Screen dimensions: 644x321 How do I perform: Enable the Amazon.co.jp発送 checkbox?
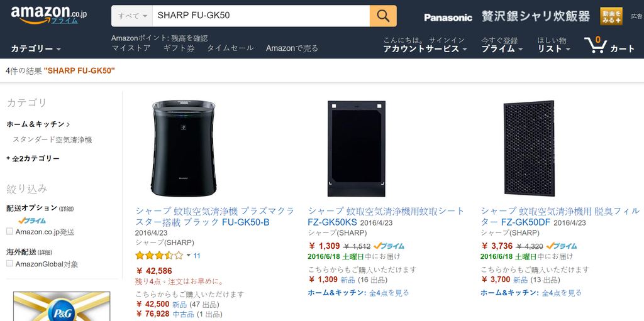tap(9, 232)
